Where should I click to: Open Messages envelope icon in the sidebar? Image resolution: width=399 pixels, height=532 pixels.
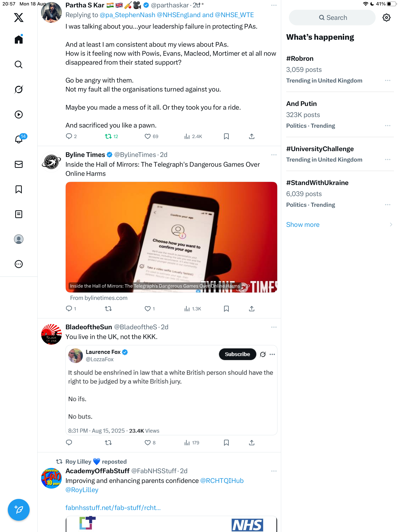point(19,164)
